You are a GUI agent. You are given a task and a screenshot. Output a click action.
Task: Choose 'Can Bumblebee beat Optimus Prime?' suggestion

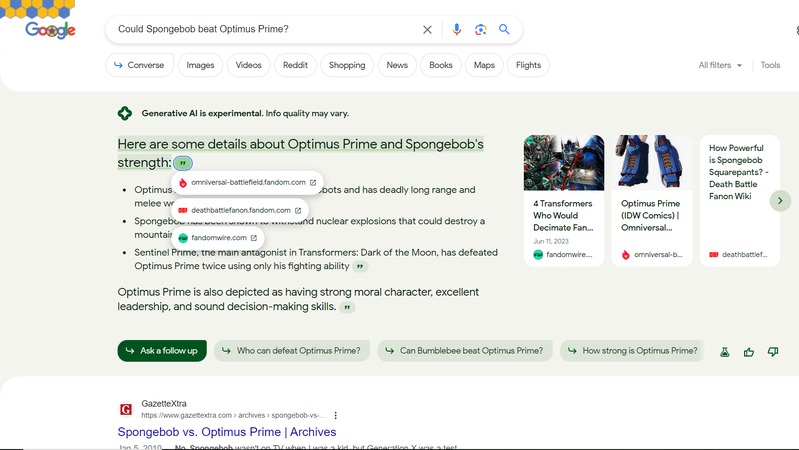pos(465,351)
